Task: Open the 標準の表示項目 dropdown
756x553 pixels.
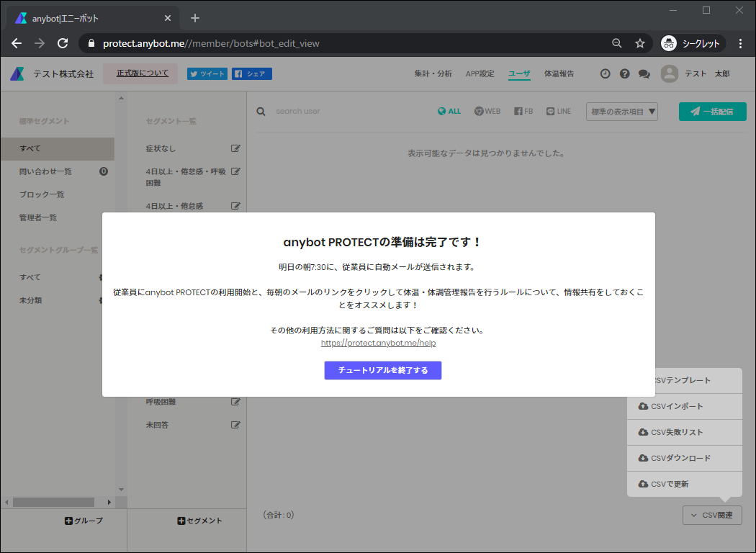Action: (x=621, y=111)
